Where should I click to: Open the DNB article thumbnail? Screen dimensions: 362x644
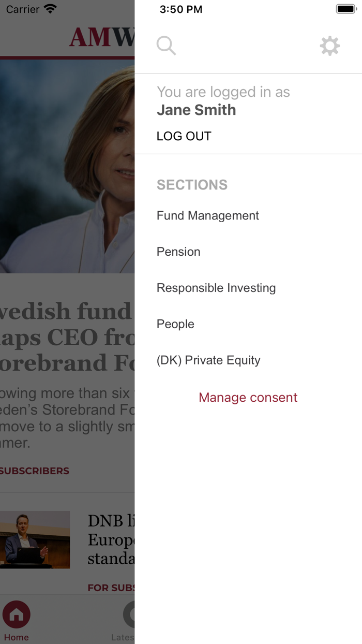click(35, 540)
